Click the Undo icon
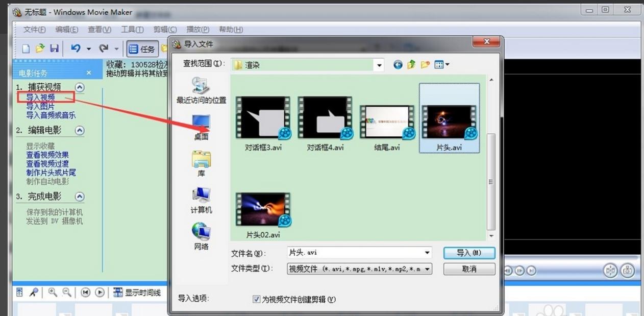 click(76, 48)
